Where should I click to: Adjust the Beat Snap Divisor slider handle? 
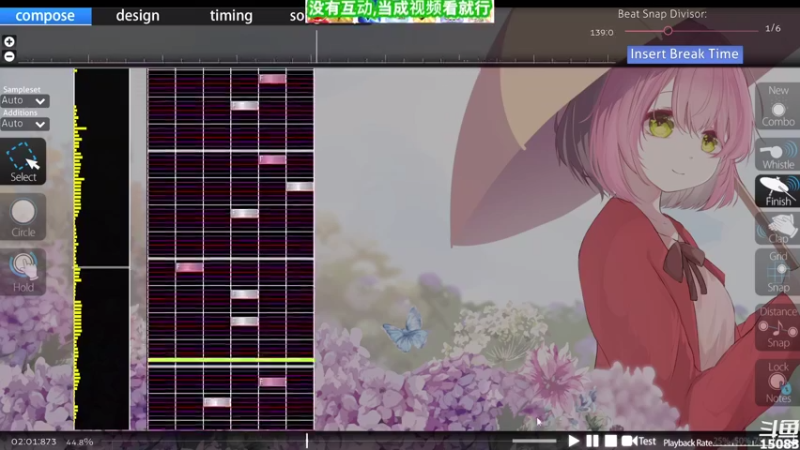667,31
